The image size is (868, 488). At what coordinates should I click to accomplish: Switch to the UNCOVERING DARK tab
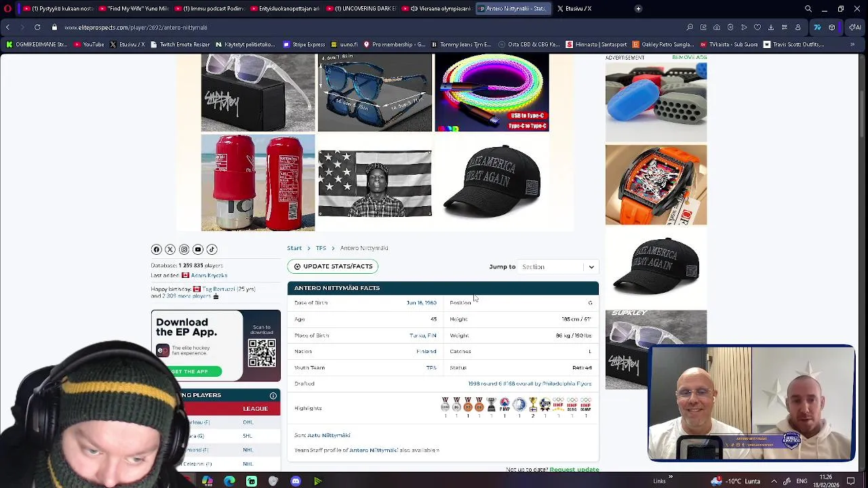360,9
